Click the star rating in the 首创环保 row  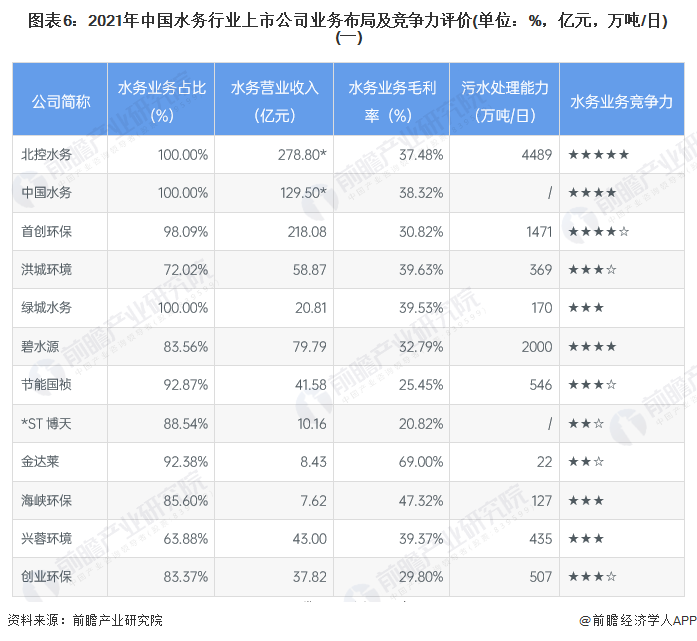pos(598,232)
